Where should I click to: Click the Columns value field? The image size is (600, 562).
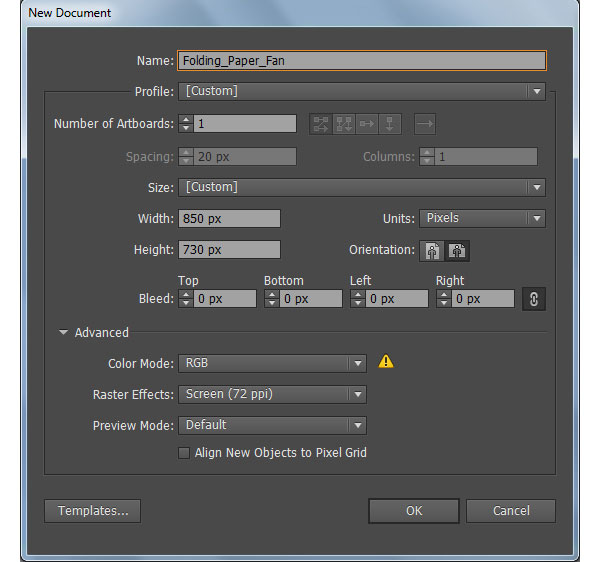click(486, 157)
